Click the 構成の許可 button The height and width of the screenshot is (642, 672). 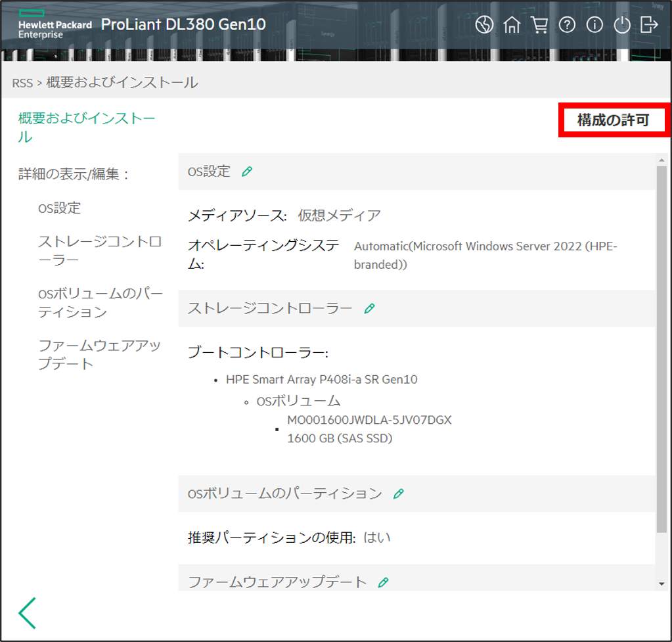pos(614,120)
